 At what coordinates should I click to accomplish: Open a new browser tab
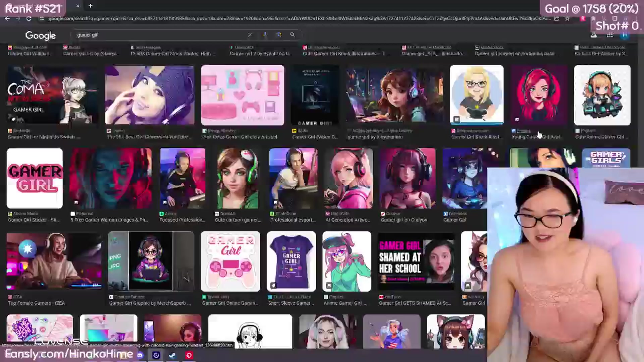91,6
